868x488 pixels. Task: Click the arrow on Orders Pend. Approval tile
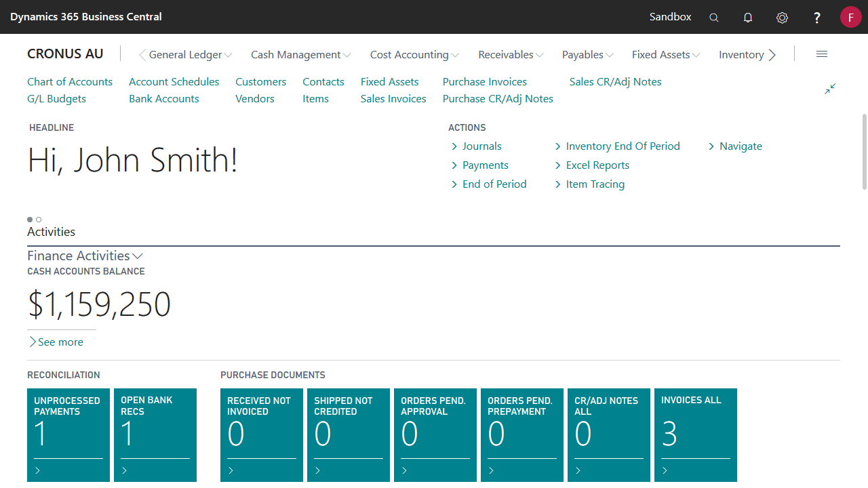pyautogui.click(x=404, y=470)
